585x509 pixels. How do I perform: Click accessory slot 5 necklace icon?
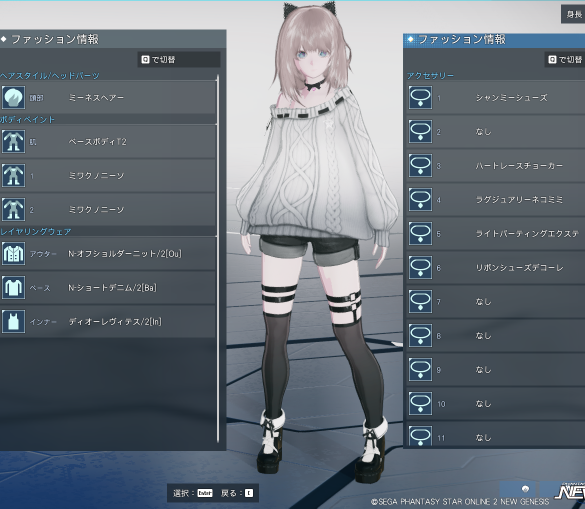420,233
